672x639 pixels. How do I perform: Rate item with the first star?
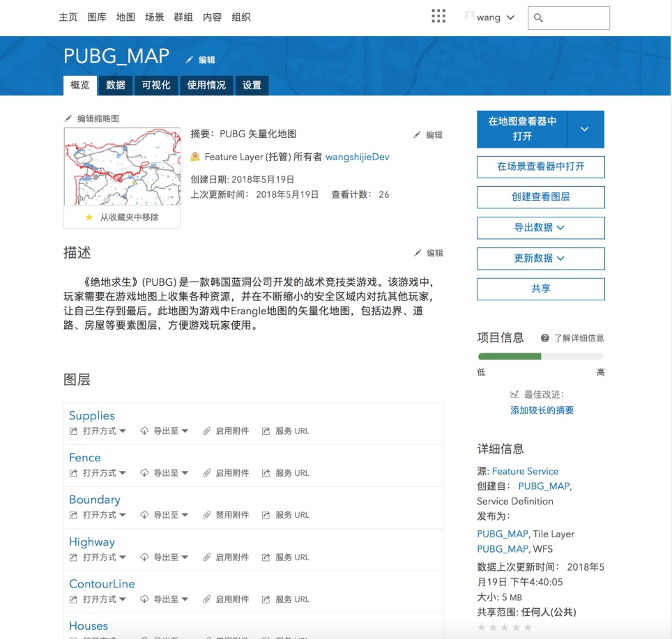click(481, 627)
